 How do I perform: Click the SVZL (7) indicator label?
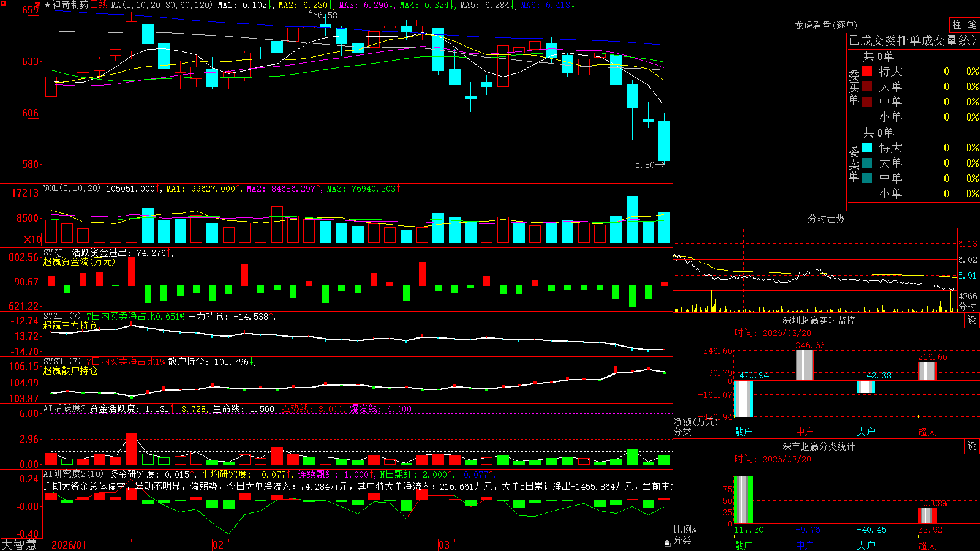62,317
